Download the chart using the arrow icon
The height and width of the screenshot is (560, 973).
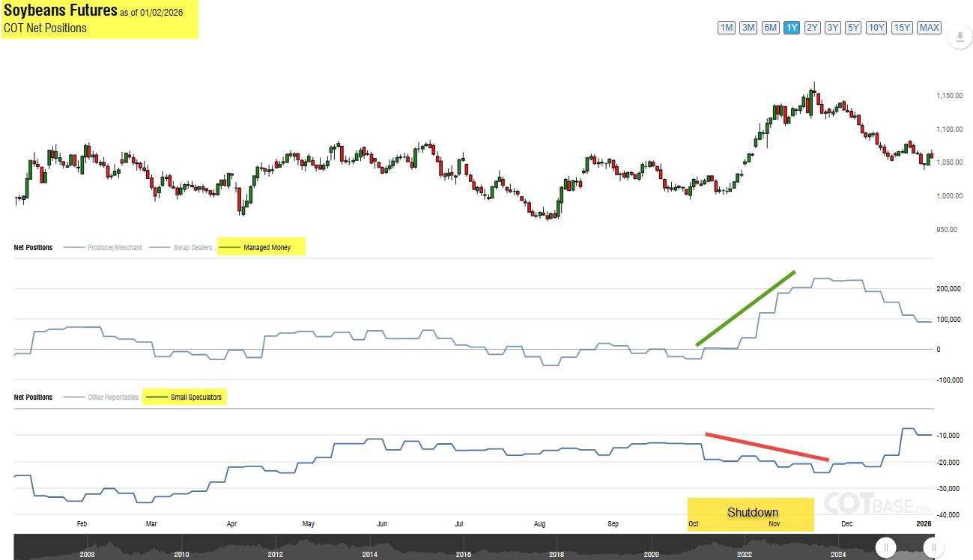(x=960, y=37)
